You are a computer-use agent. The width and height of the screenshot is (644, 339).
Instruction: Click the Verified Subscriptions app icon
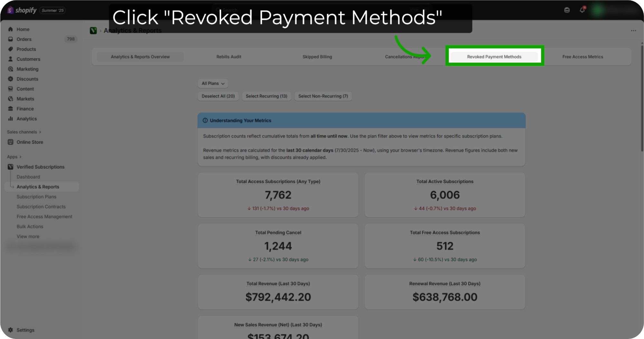point(11,167)
